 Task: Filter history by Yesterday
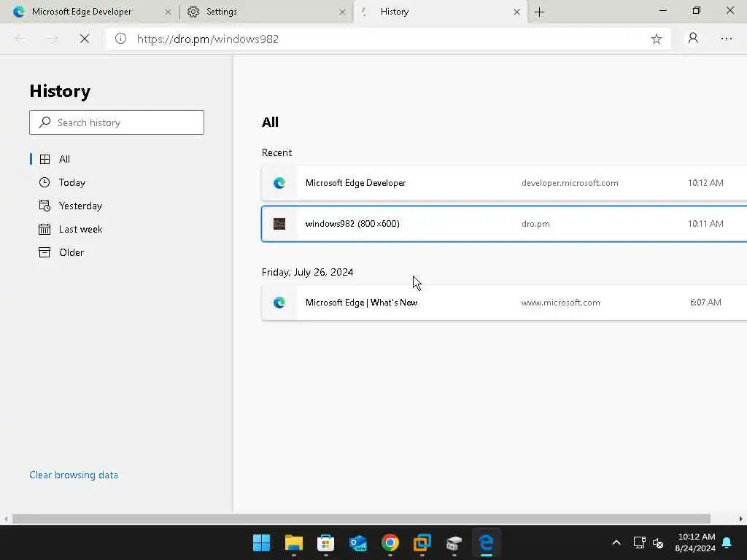point(80,206)
